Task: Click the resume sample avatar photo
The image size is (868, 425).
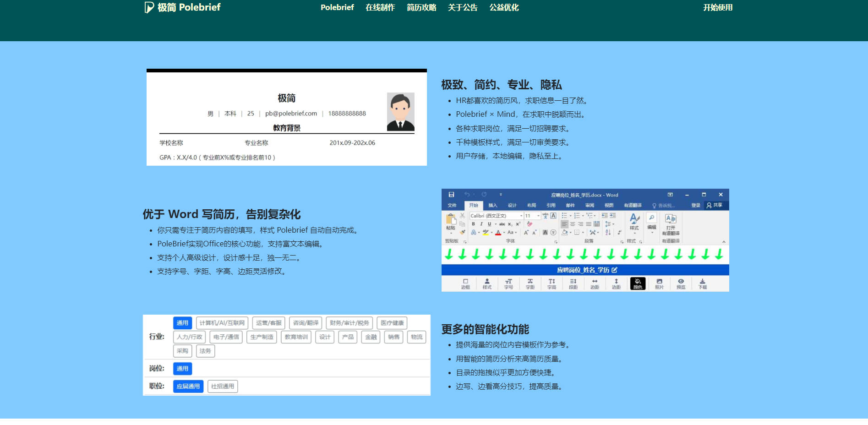Action: tap(400, 112)
